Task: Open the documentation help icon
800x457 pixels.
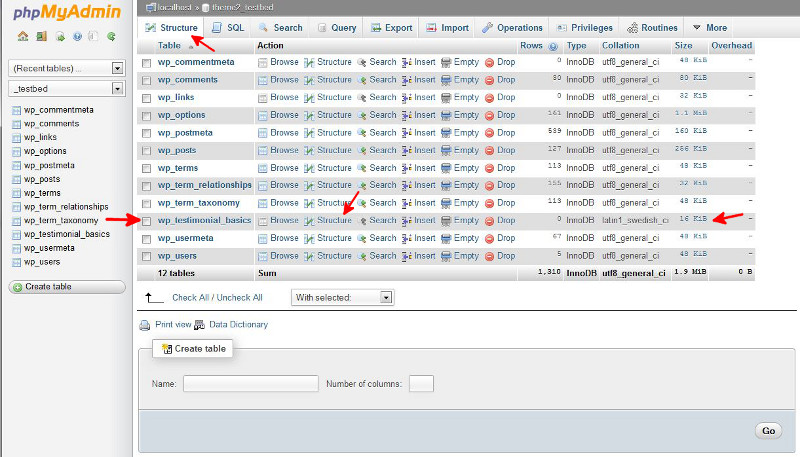Action: click(x=77, y=36)
